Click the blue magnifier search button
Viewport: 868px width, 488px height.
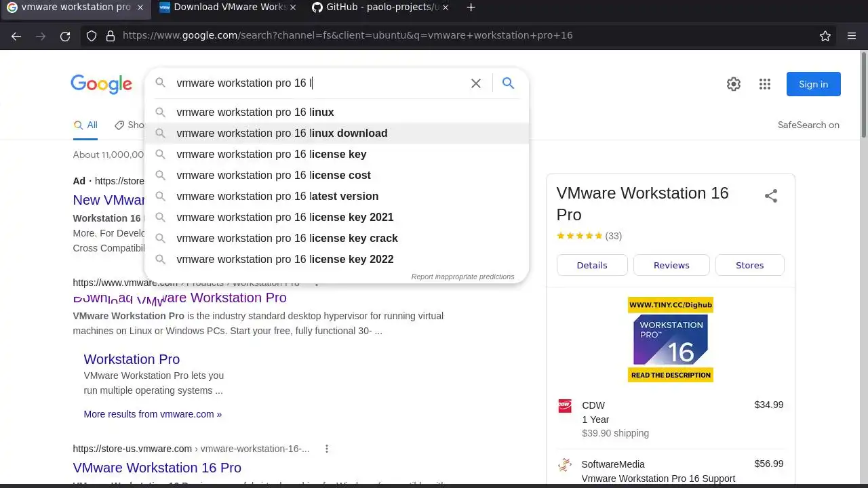click(x=508, y=83)
